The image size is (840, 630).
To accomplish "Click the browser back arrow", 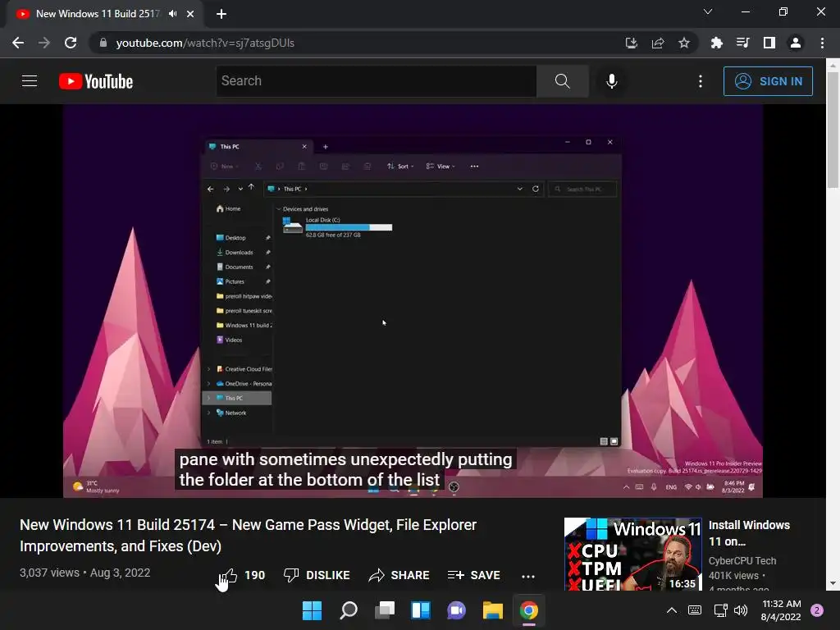I will point(18,43).
